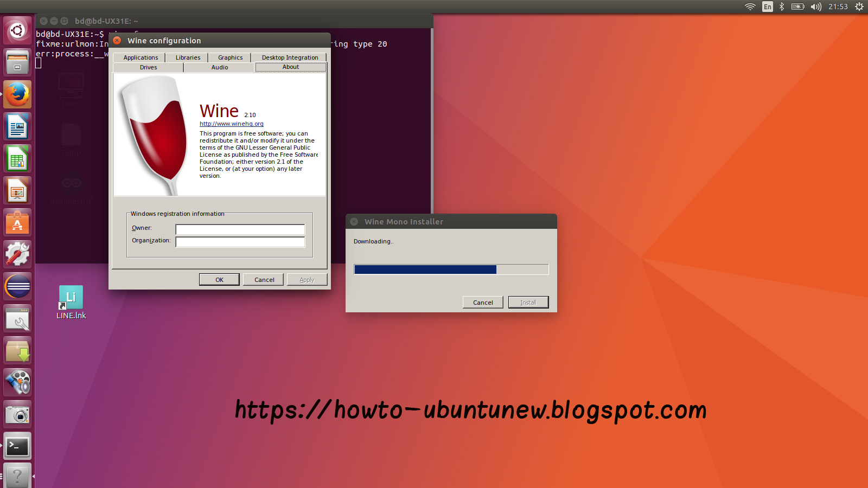
Task: Click the terminal prompt bd@bd-UX31E:~$
Action: 70,34
